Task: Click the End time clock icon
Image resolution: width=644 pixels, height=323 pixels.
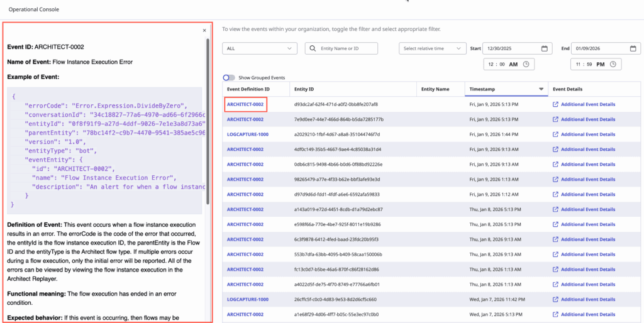Action: point(613,65)
